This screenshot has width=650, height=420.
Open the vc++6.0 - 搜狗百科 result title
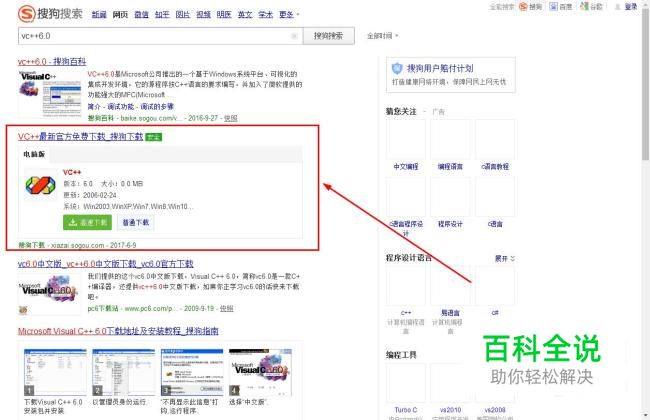(52, 62)
